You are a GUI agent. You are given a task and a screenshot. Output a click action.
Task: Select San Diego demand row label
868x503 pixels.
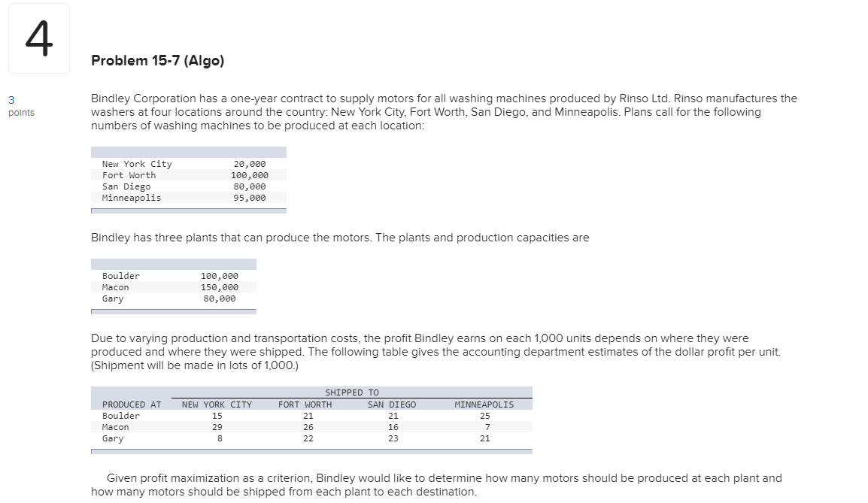[126, 186]
